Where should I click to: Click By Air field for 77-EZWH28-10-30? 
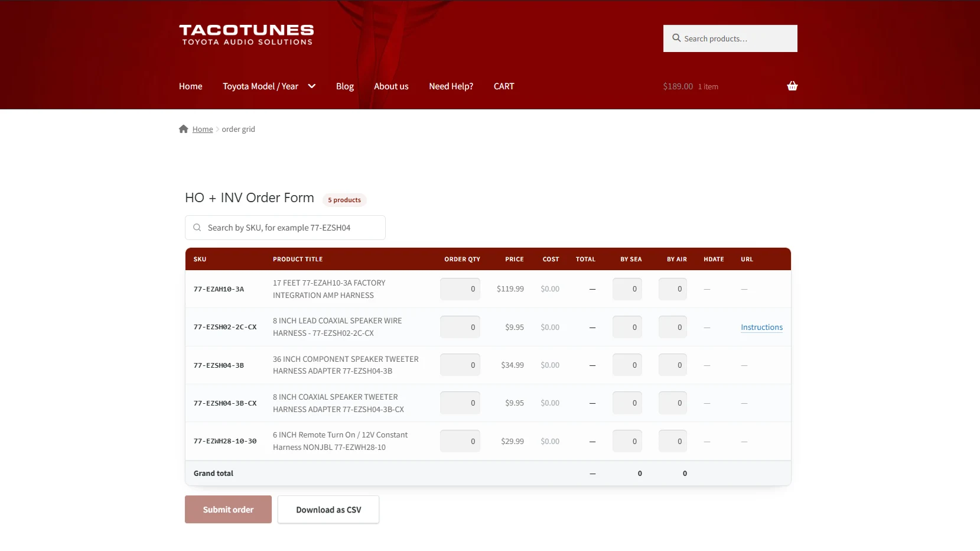pyautogui.click(x=673, y=441)
